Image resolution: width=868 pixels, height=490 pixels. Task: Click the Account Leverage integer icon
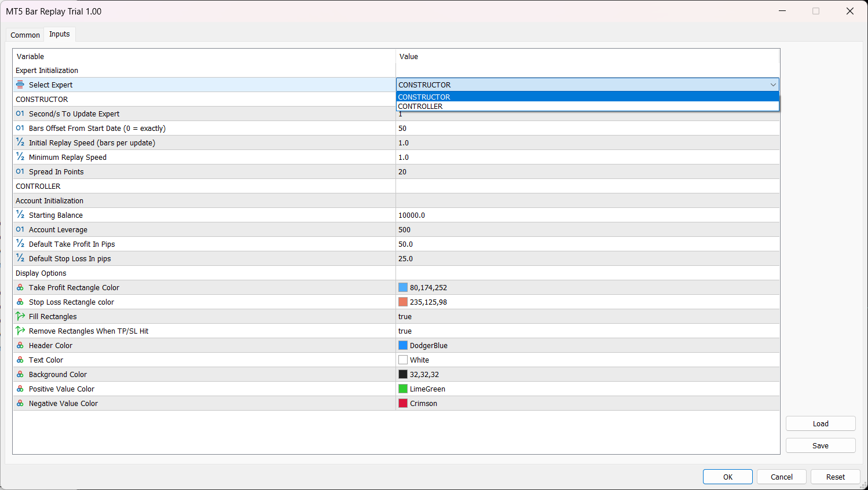click(x=20, y=229)
